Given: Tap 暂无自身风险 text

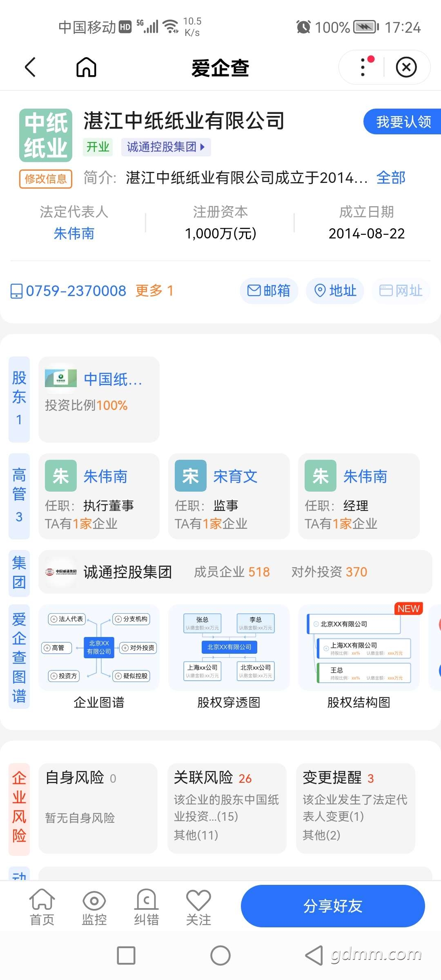Looking at the screenshot, I should (80, 818).
